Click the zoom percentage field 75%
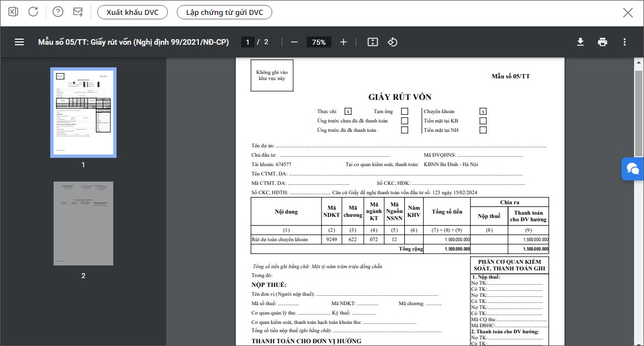The height and width of the screenshot is (346, 644). click(319, 42)
